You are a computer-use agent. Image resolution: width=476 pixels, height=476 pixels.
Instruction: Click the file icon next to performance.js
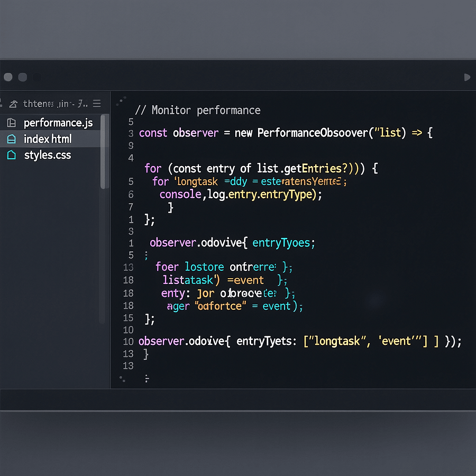(x=12, y=123)
